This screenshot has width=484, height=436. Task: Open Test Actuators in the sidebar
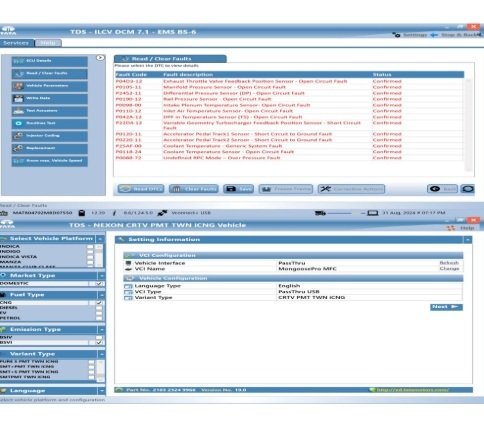click(x=50, y=111)
